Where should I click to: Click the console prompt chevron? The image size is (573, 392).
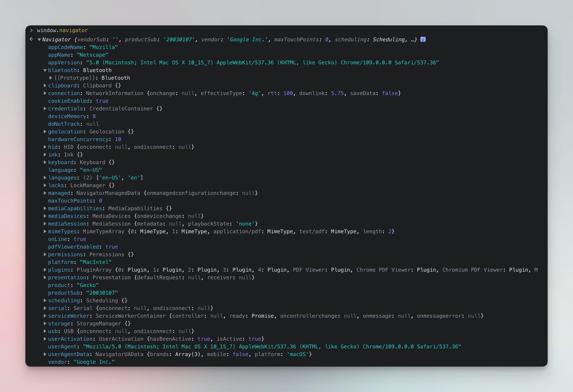coord(32,30)
